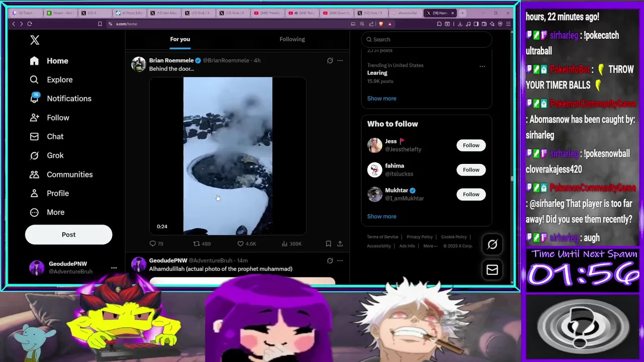This screenshot has height=362, width=644.
Task: Click GeodudePNW's post avatar
Action: [138, 264]
